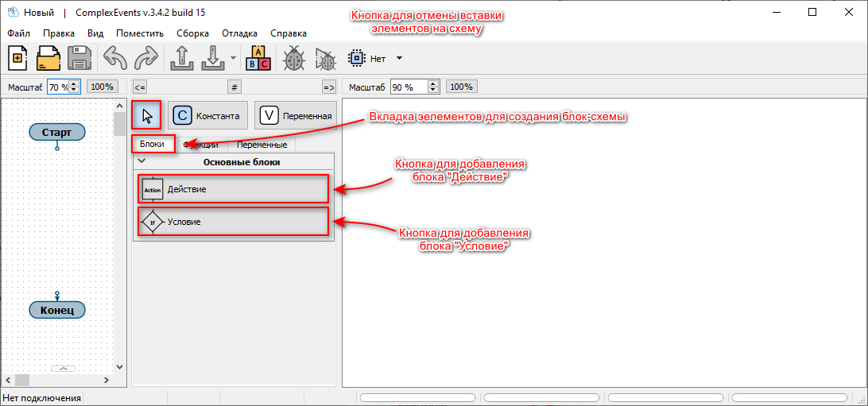Switch to the Переменные tab
The image size is (868, 406).
pos(262,145)
